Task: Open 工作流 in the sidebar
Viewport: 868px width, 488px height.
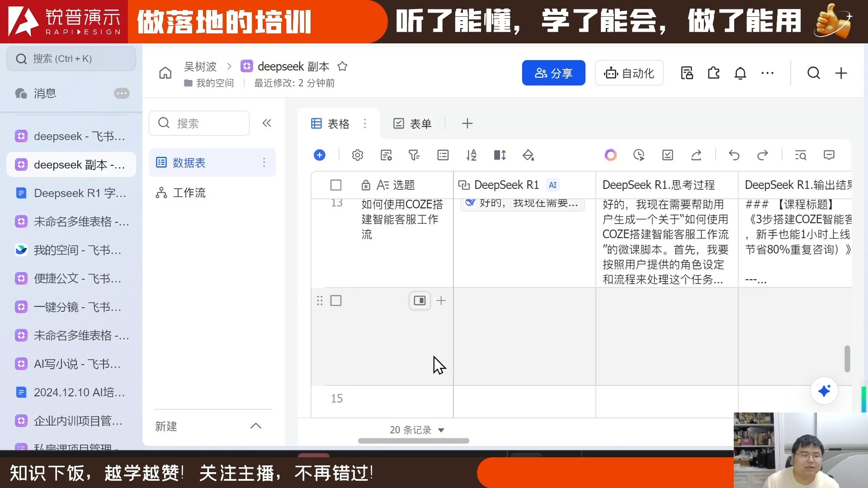Action: pyautogui.click(x=189, y=193)
